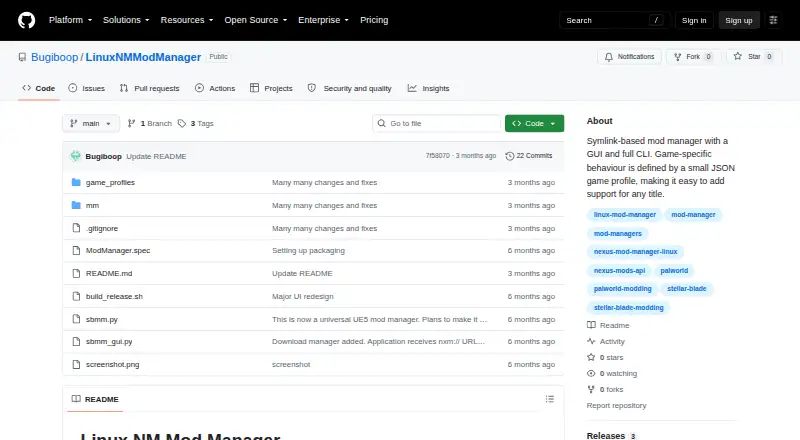Open the game_profiles folder name
Image resolution: width=800 pixels, height=440 pixels.
tap(110, 182)
